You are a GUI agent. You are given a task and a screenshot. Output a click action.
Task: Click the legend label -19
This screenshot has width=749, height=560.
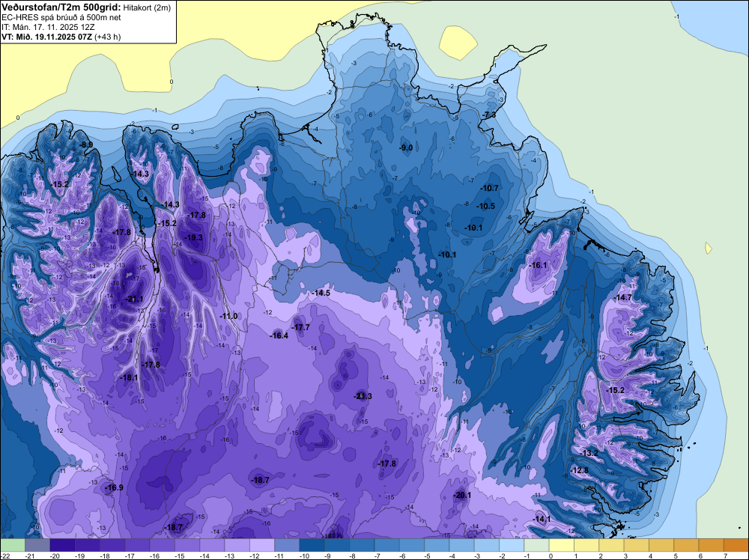tap(79, 556)
